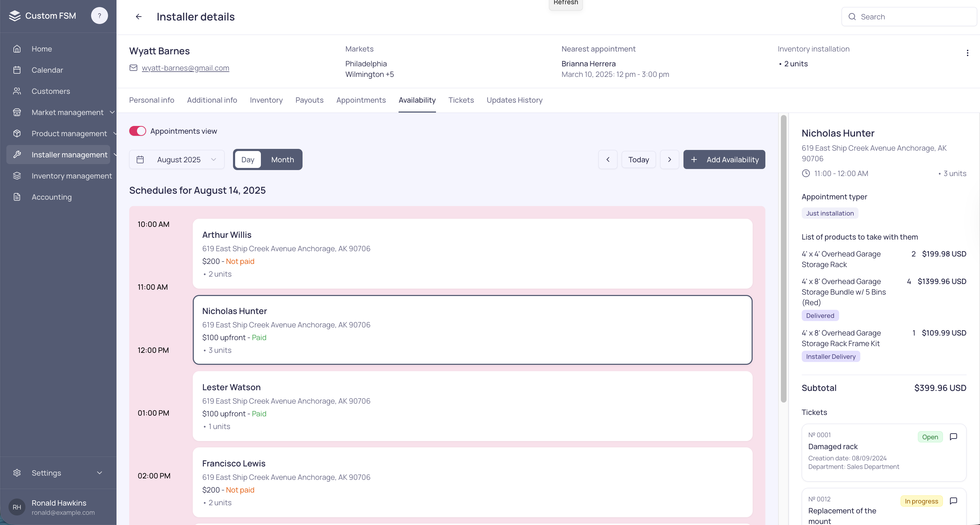
Task: Open wyatt-barnes@gmail.com email link
Action: click(x=186, y=68)
